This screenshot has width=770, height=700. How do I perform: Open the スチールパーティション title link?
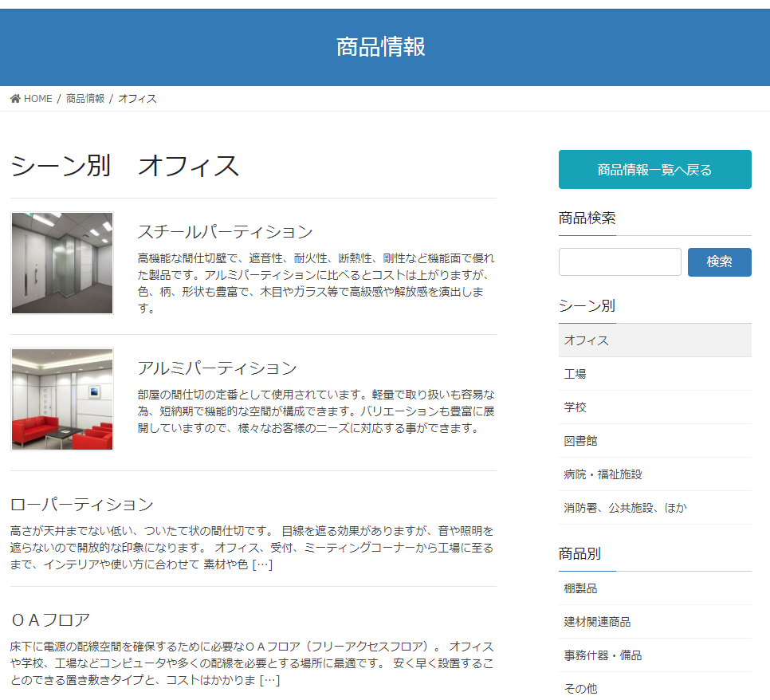coord(225,232)
